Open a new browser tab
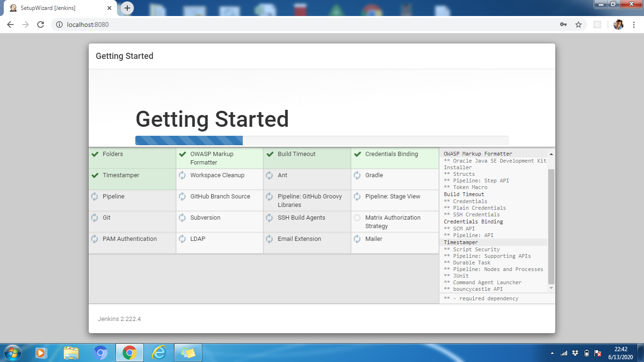Viewport: 644px width, 362px height. pyautogui.click(x=127, y=8)
